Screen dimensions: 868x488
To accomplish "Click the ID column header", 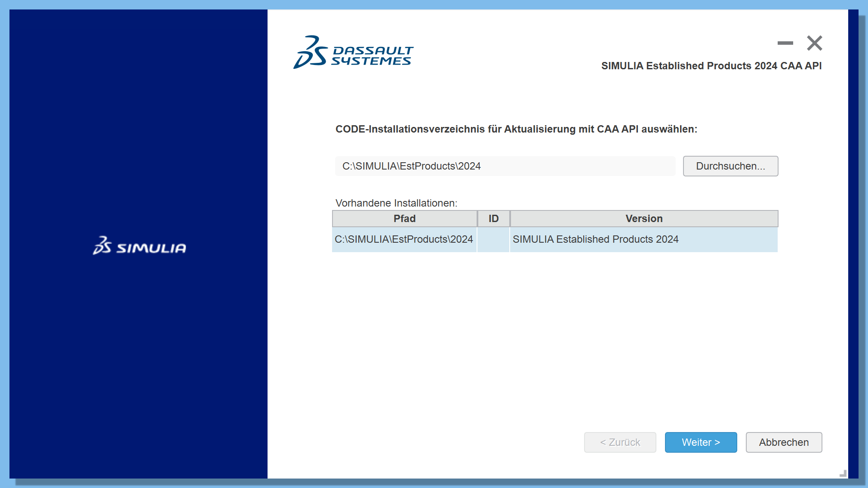I will [x=493, y=219].
